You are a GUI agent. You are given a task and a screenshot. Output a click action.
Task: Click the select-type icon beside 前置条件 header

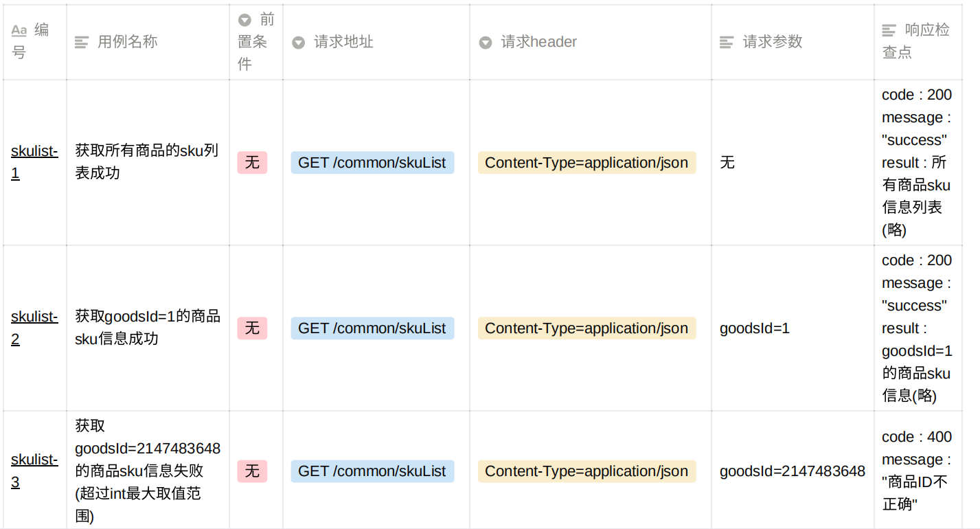(x=244, y=20)
